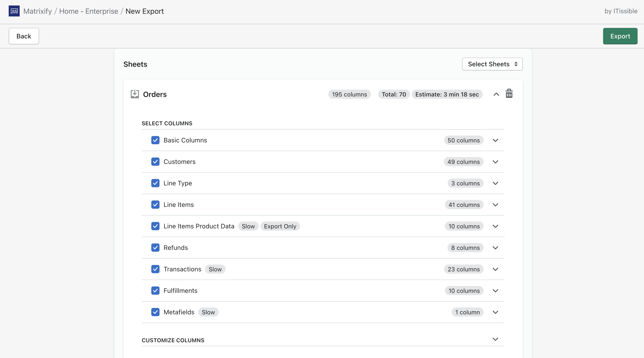Viewport: 644px width, 358px height.
Task: Click the 49 columns badge
Action: click(463, 162)
